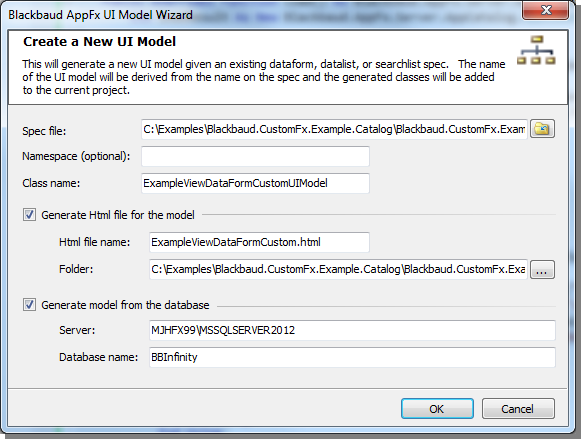Click the UI model hierarchy icon in header
Screen dimensions: 581x439
click(537, 50)
